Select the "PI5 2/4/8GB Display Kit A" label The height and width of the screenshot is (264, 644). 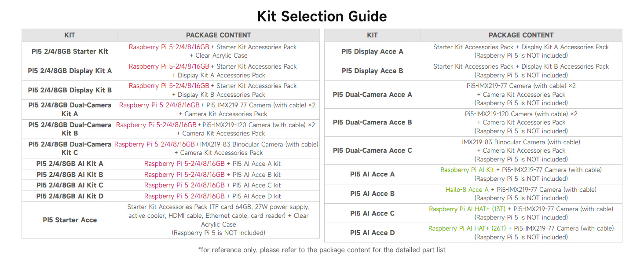click(x=70, y=71)
